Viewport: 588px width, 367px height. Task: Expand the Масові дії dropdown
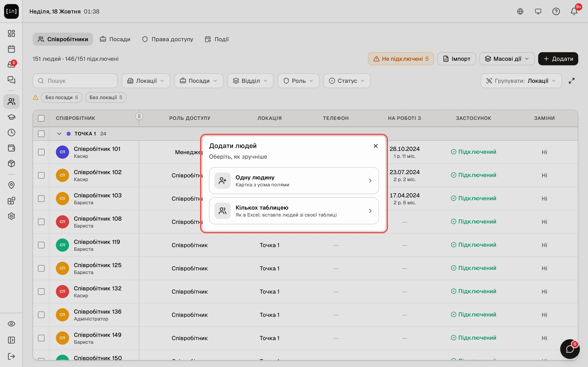(x=507, y=59)
